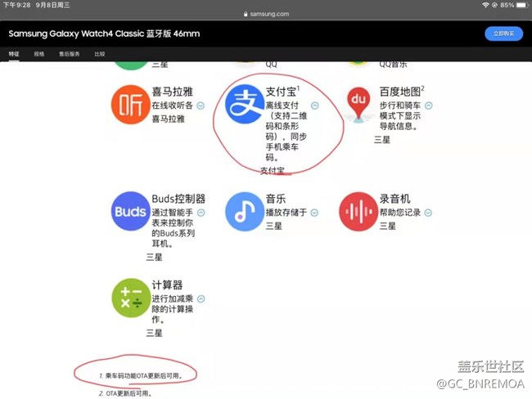Expand the 计算器 description chevron

point(201,299)
